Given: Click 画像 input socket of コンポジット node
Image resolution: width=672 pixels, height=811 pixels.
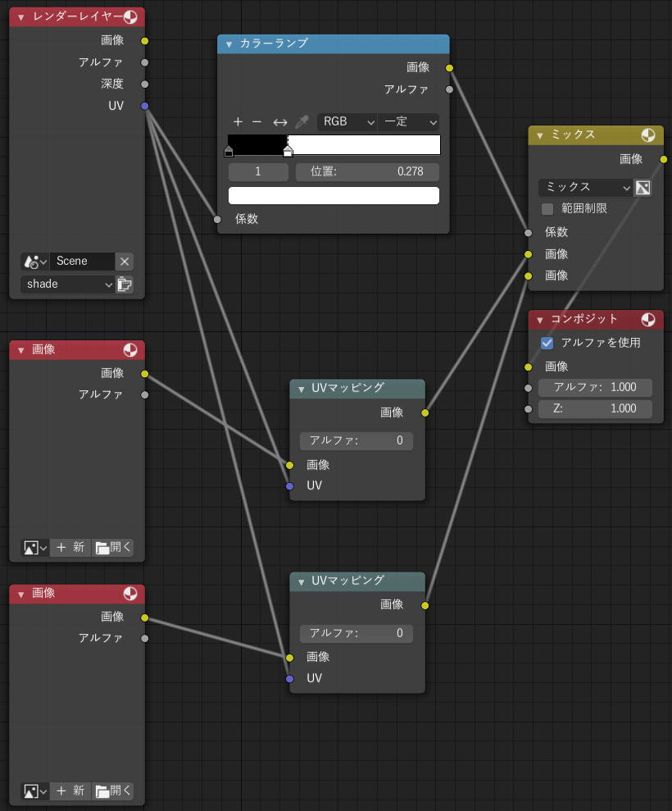Looking at the screenshot, I should (x=528, y=367).
